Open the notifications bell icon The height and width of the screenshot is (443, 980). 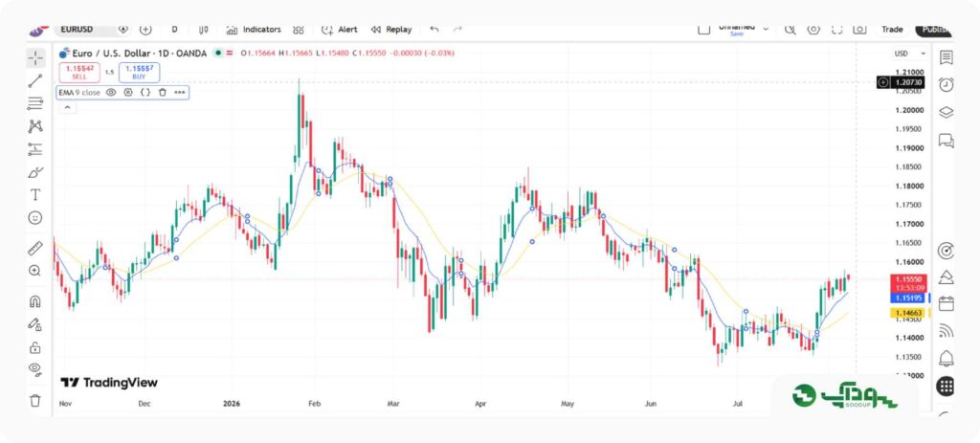[x=946, y=358]
